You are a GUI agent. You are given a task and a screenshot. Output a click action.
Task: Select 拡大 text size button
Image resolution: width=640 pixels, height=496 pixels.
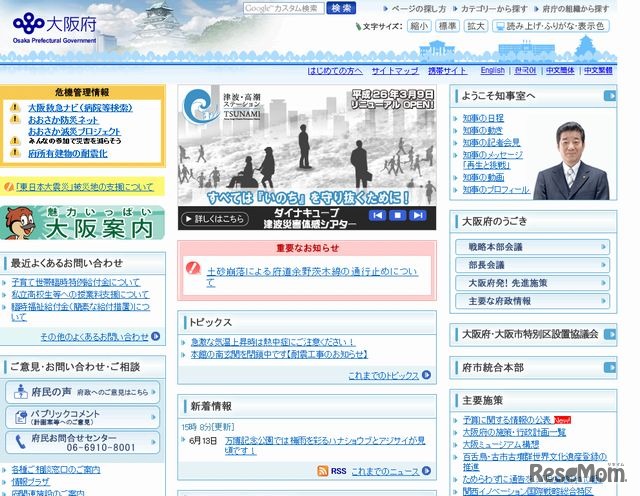[476, 26]
